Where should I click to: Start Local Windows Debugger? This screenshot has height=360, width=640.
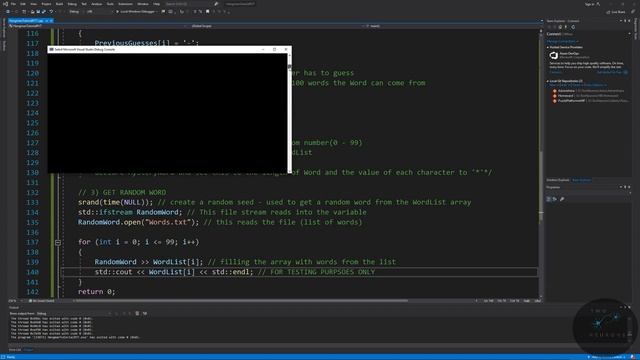(136, 11)
